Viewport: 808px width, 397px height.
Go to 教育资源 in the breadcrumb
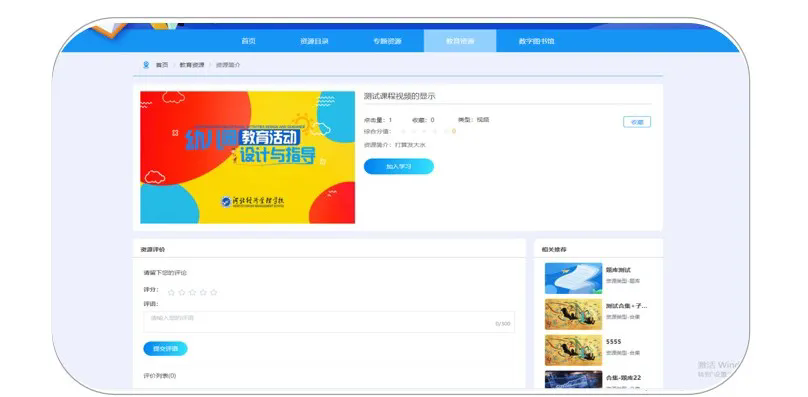(x=192, y=65)
